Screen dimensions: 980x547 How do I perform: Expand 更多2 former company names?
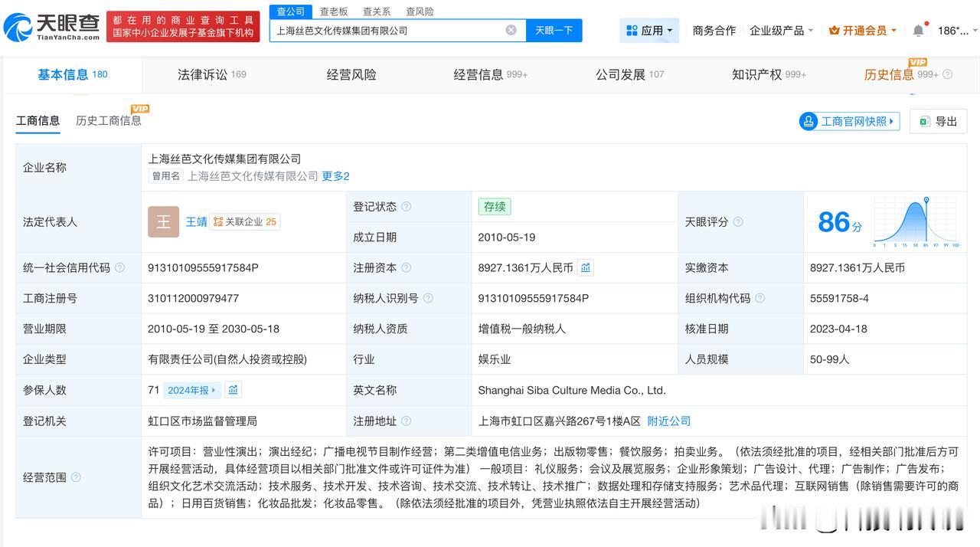tap(335, 175)
